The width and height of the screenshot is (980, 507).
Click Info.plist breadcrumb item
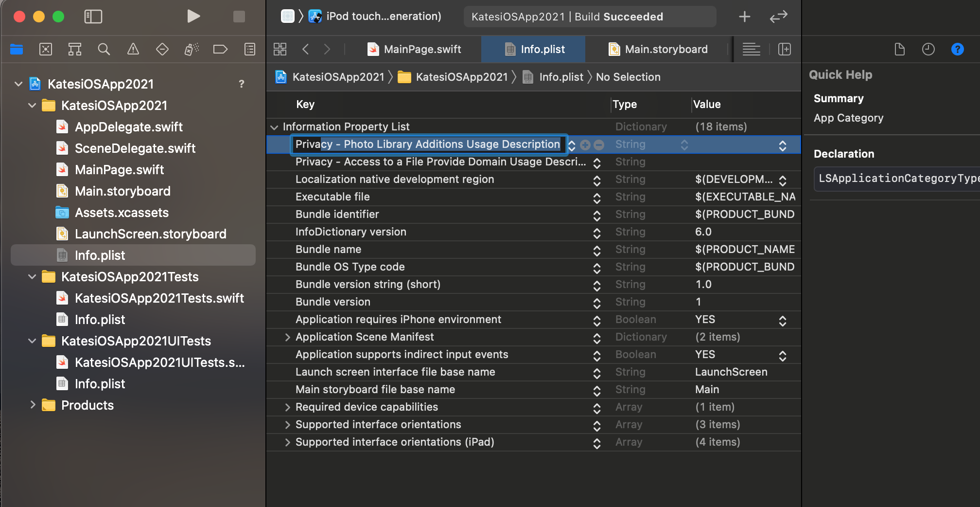click(x=553, y=77)
